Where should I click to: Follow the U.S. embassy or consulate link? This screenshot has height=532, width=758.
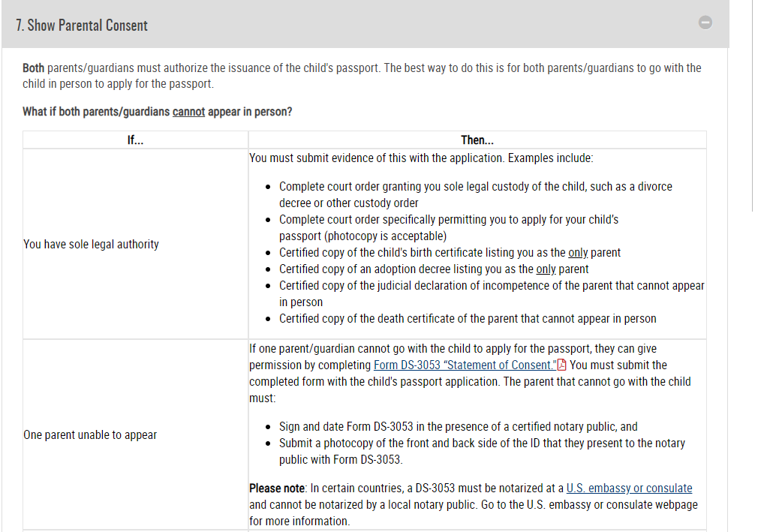[629, 488]
